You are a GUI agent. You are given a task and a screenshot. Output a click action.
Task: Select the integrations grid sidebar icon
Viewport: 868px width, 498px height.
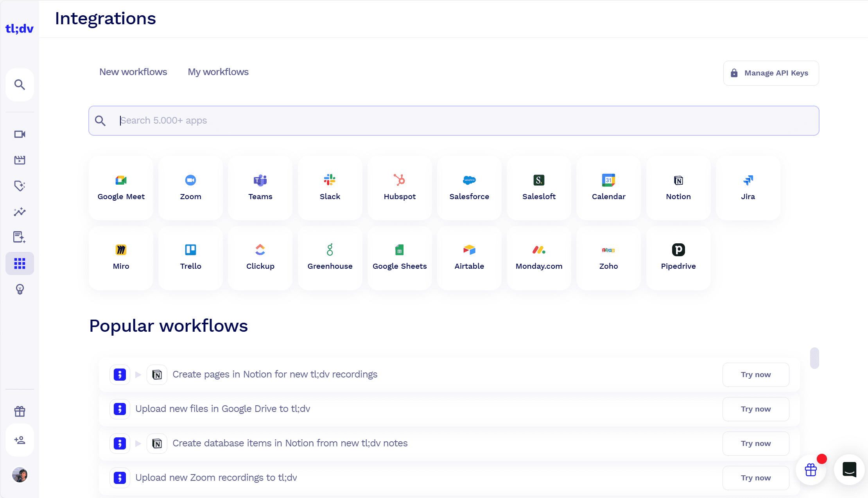20,263
